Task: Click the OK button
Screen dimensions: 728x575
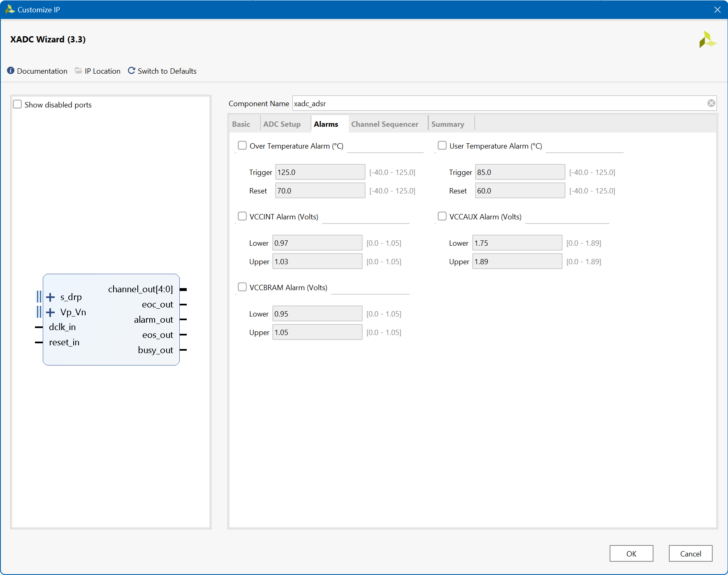Action: click(x=631, y=554)
